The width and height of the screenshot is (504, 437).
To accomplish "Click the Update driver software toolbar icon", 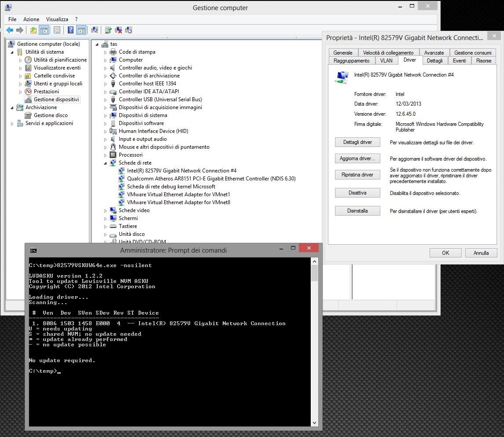I will tap(108, 30).
